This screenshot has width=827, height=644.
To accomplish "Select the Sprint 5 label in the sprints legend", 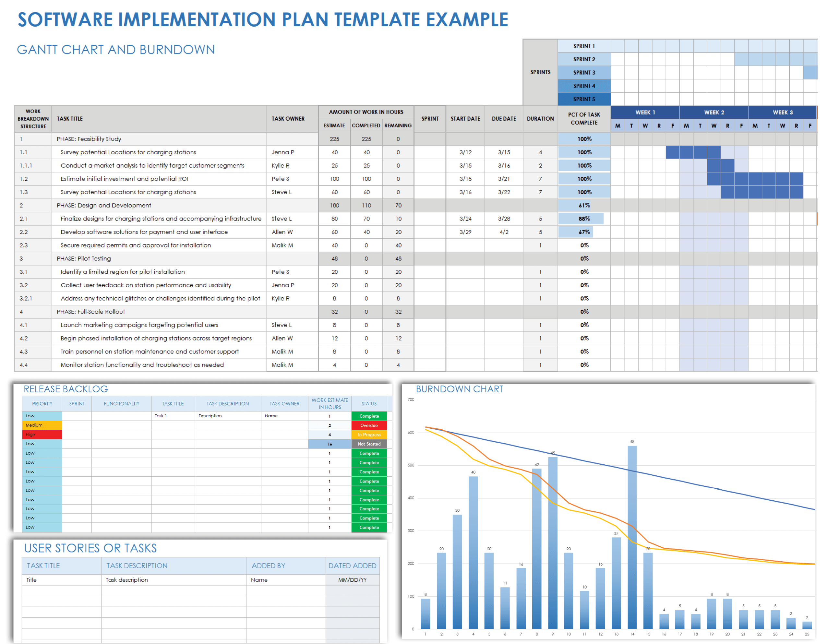I will (584, 99).
